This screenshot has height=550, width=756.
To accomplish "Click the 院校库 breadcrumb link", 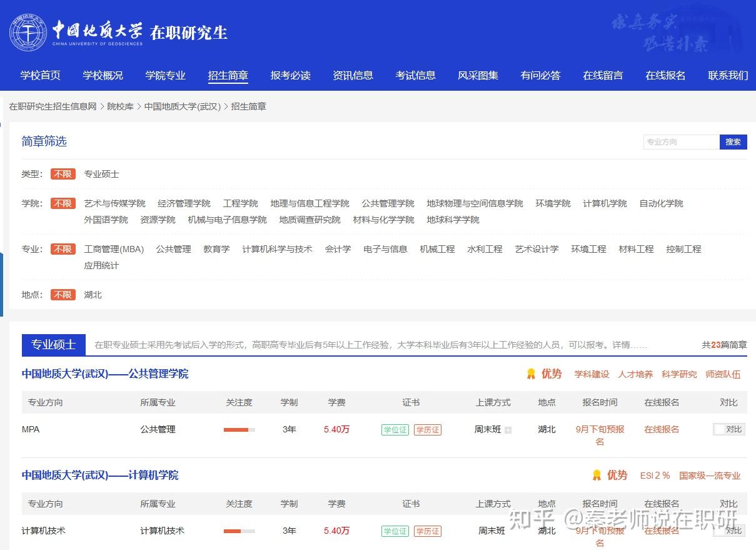I will click(121, 106).
